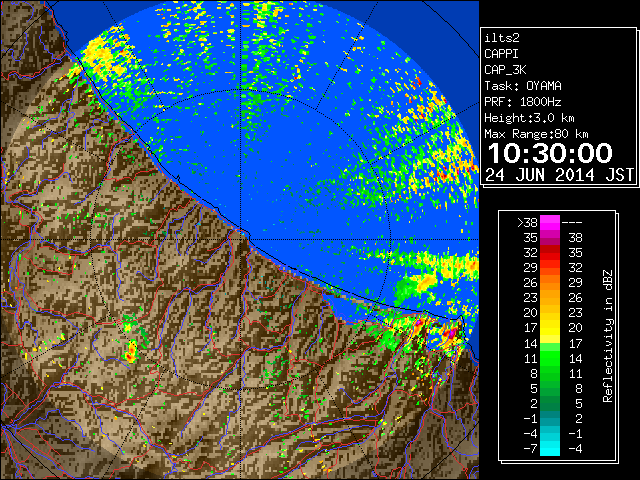Click the 10:30:00 timestamp

click(x=550, y=153)
